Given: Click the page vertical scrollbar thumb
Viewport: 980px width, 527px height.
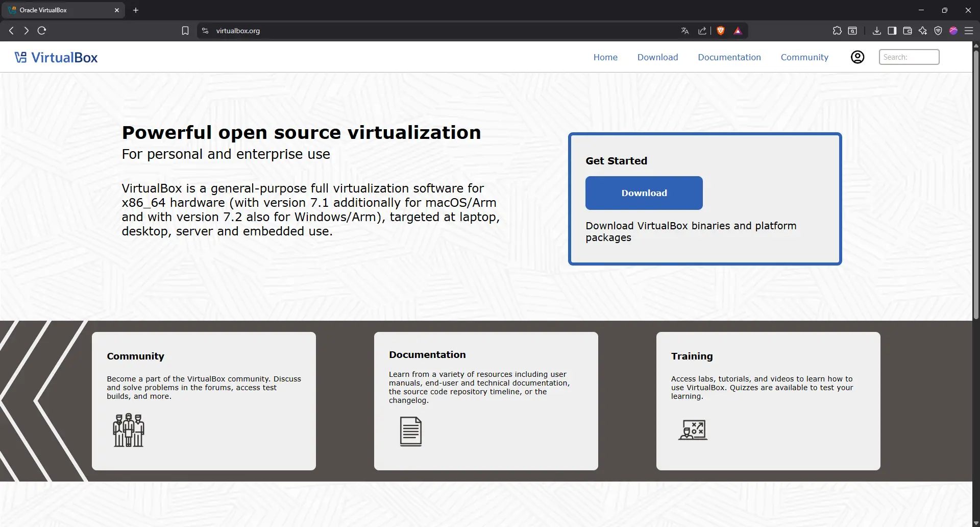Looking at the screenshot, I should 976,184.
